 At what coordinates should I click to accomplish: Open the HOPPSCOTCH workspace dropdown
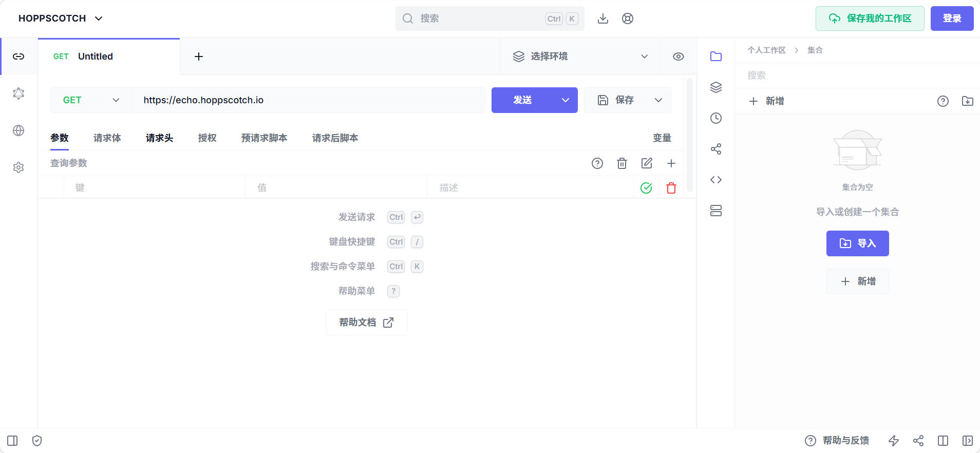pos(61,18)
